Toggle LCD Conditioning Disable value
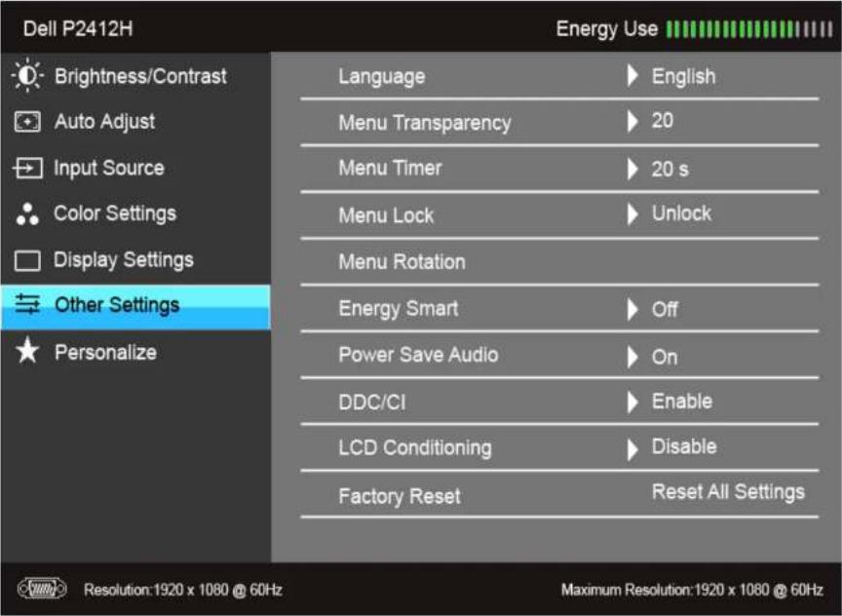842x616 pixels. [x=684, y=446]
